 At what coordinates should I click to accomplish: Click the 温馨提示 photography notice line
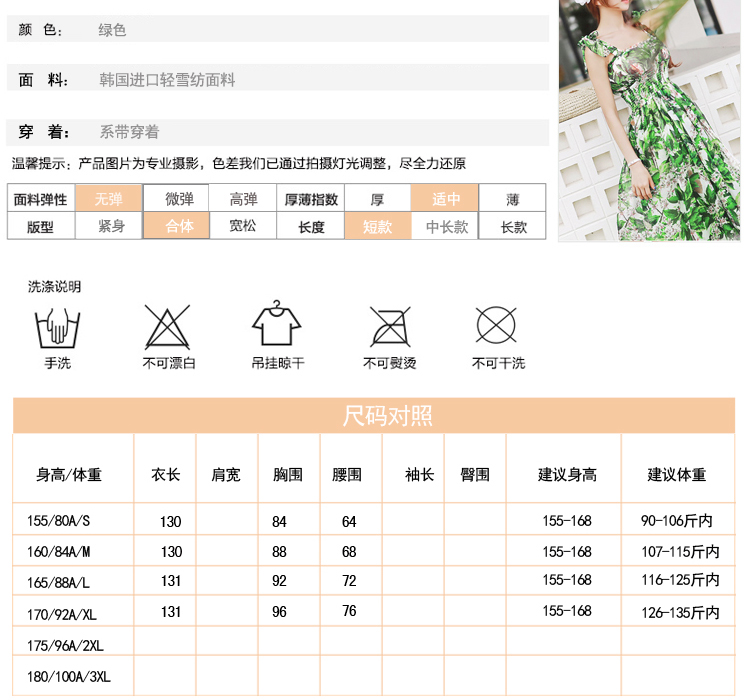click(x=239, y=164)
